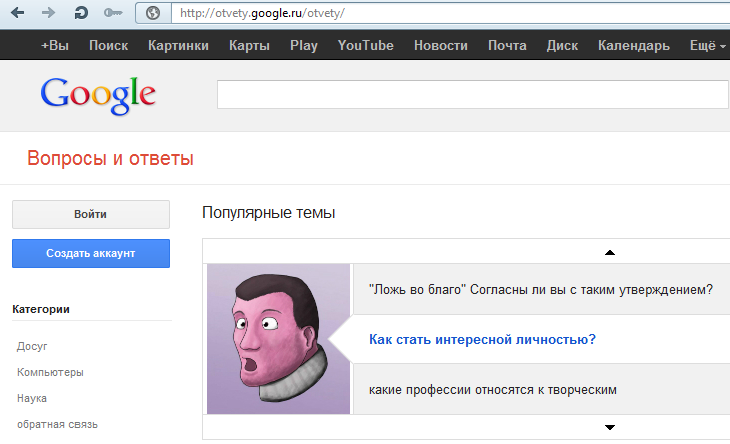Click the key icon in browser toolbar
Image resolution: width=730 pixels, height=444 pixels.
(113, 13)
